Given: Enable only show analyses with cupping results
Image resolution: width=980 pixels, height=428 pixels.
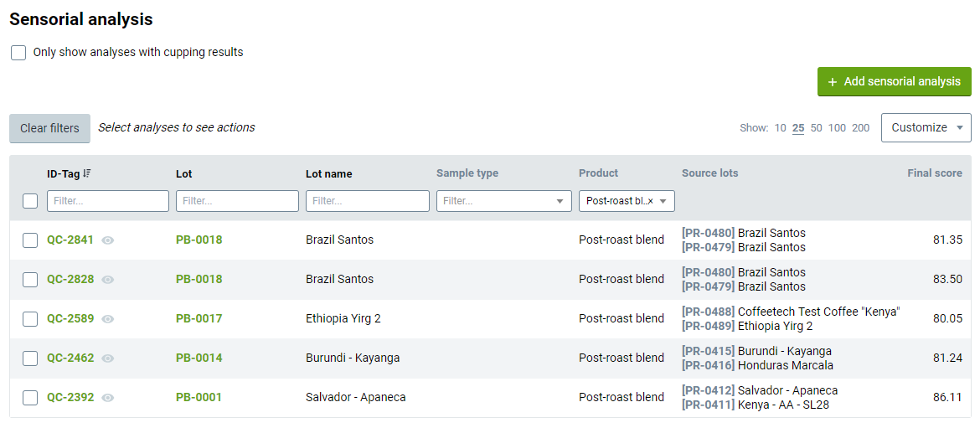Looking at the screenshot, I should pos(18,53).
